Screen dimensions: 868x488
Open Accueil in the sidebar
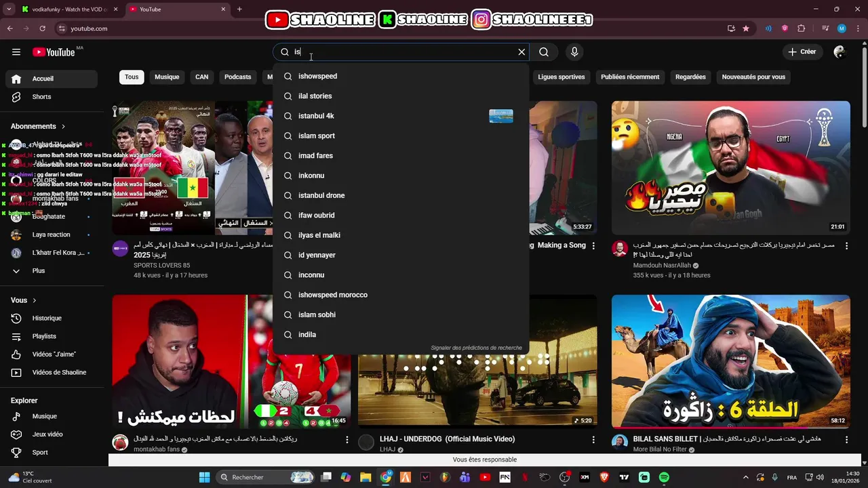coord(52,79)
